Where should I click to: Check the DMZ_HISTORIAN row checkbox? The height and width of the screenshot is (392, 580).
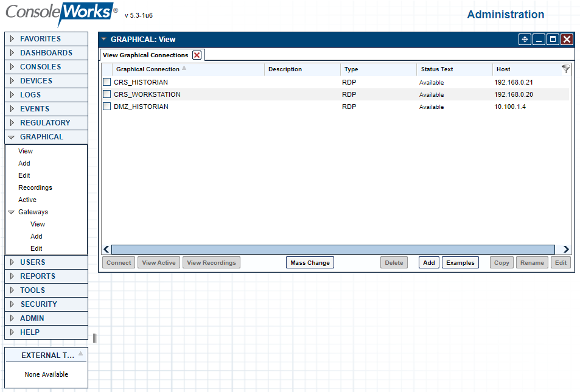click(x=107, y=107)
